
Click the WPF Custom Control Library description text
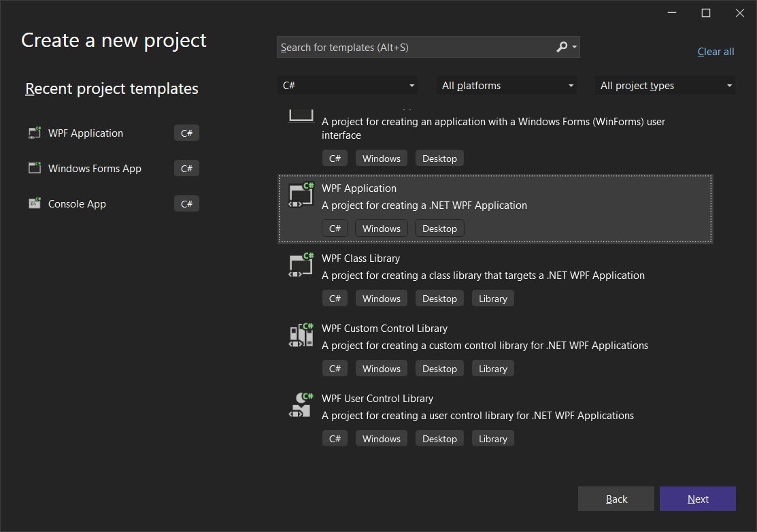click(x=485, y=345)
